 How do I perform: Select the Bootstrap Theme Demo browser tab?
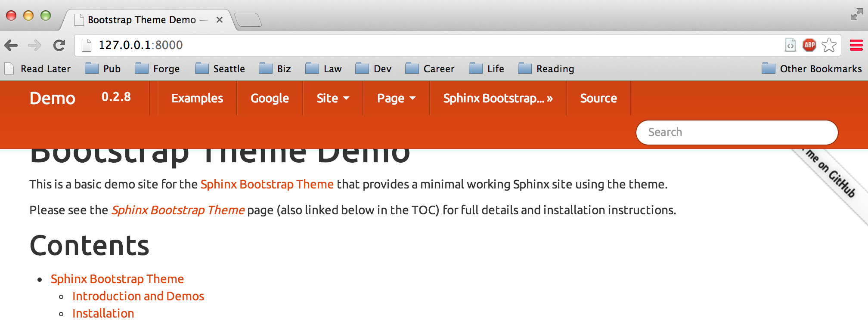(148, 20)
